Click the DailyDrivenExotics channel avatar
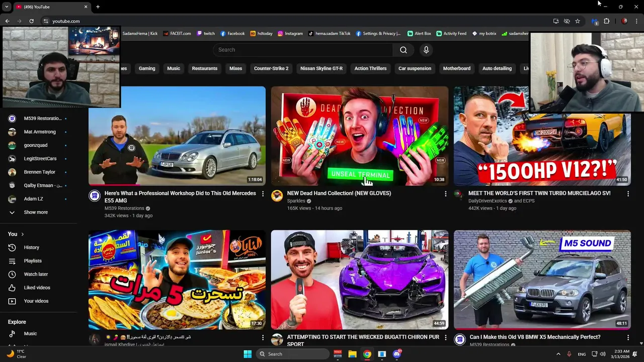644x362 pixels. 459,195
